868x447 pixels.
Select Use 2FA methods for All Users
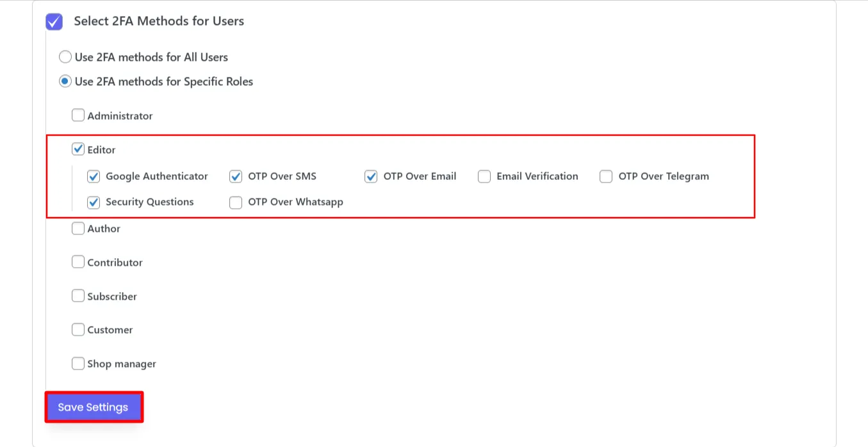point(65,57)
